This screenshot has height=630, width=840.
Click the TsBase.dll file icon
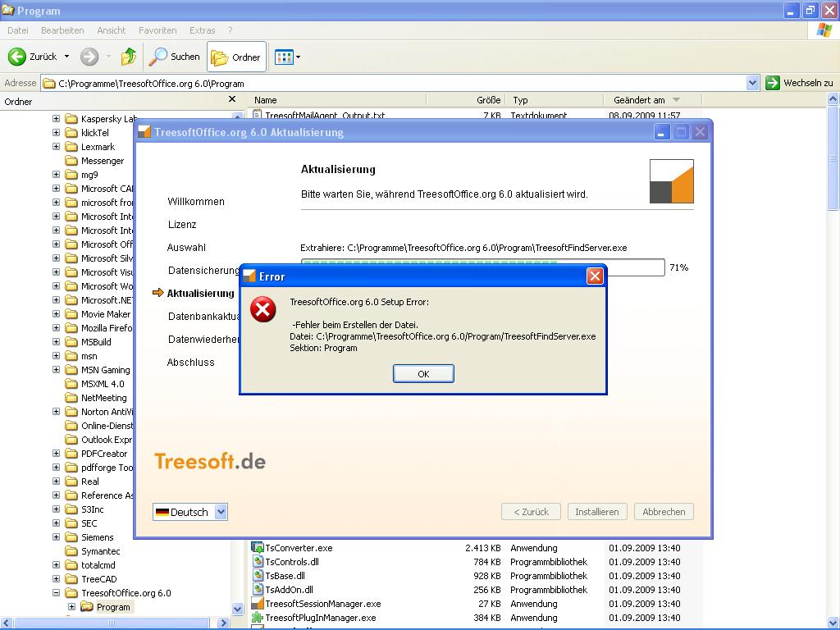coord(258,575)
